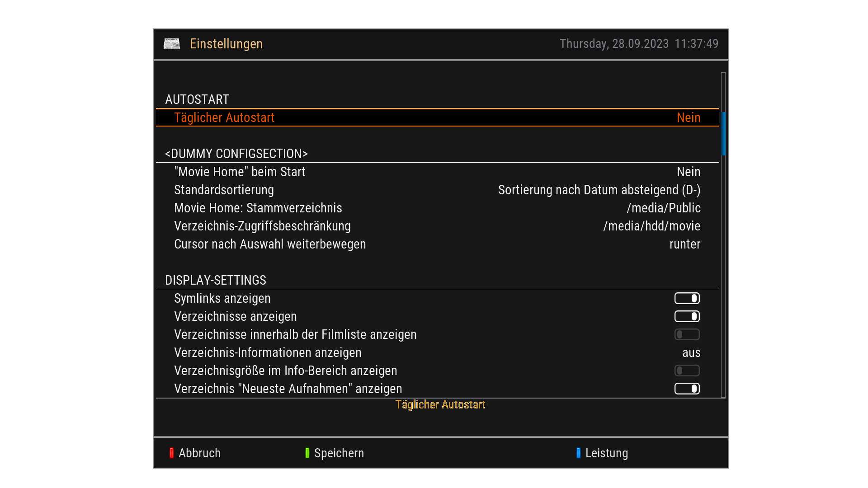Screen dimensions: 868x488
Task: Change Täglicher Autostart value Nein
Action: click(x=688, y=117)
